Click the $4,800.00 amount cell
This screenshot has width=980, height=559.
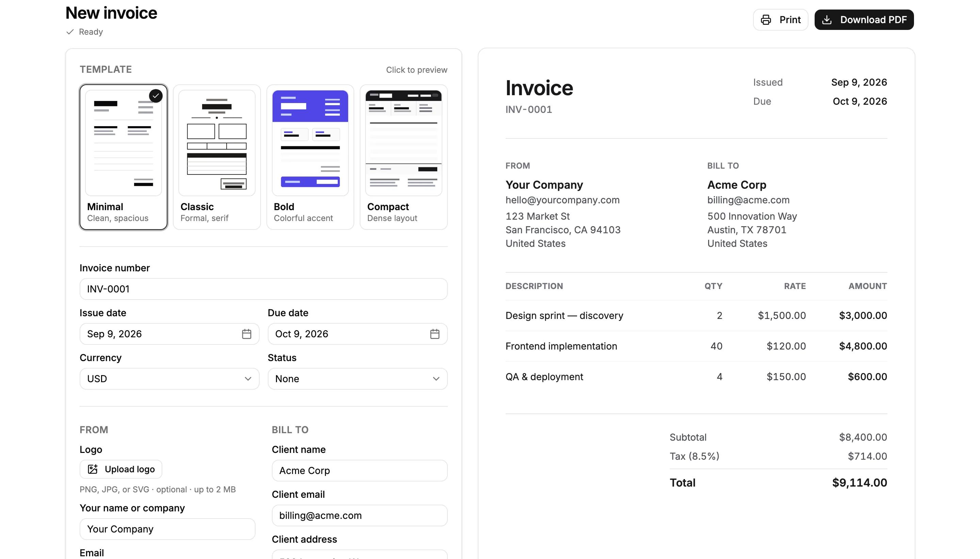coord(863,346)
